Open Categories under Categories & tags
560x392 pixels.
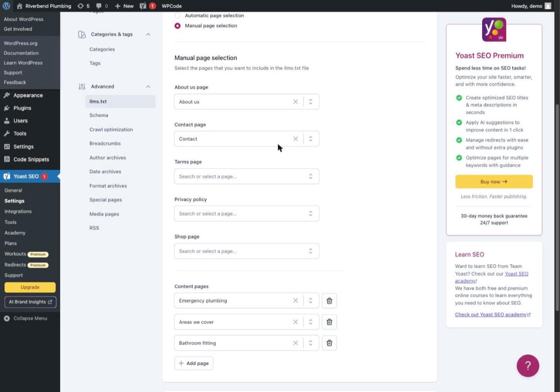(x=102, y=49)
